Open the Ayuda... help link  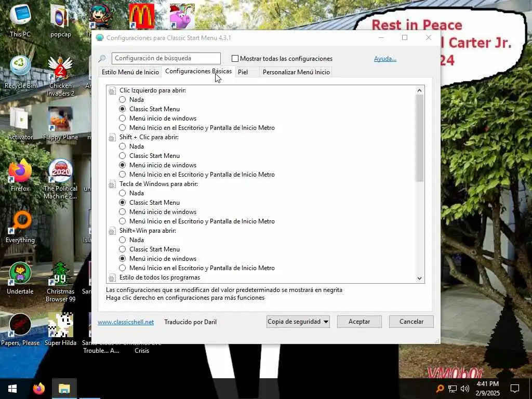tap(385, 59)
